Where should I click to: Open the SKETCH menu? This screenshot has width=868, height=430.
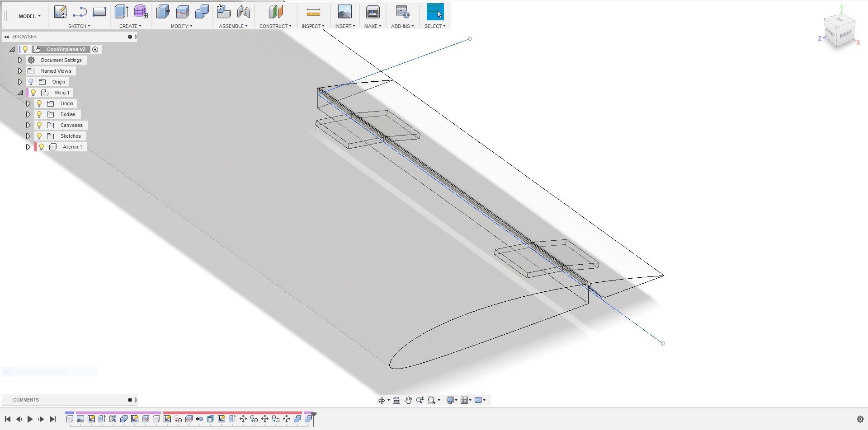tap(79, 26)
